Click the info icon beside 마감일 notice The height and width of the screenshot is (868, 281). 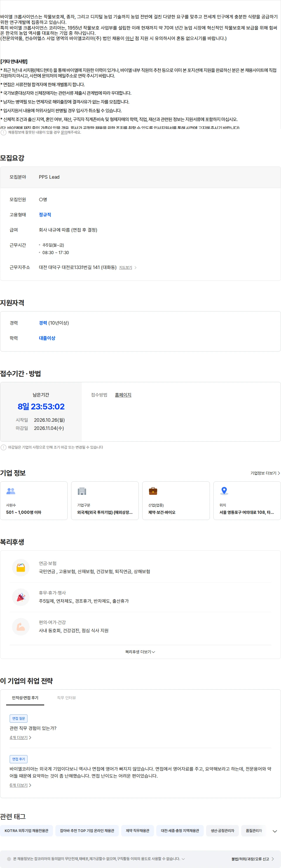point(4,447)
